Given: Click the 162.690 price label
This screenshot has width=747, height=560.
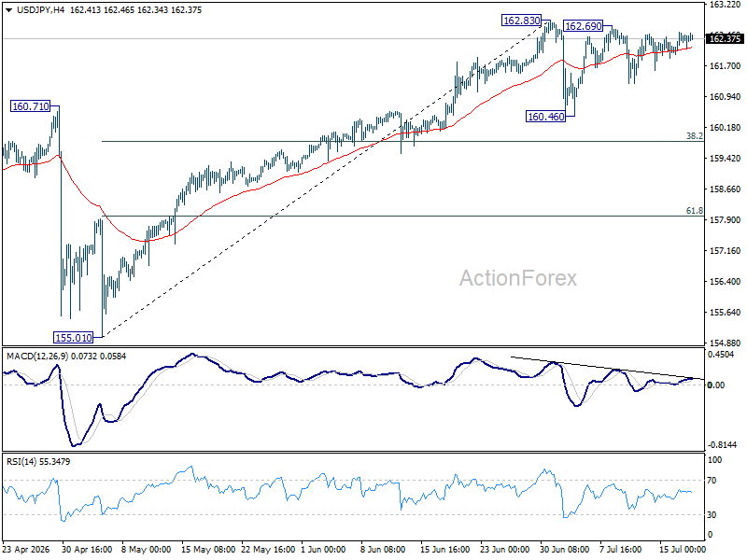Looking at the screenshot, I should pos(583,26).
